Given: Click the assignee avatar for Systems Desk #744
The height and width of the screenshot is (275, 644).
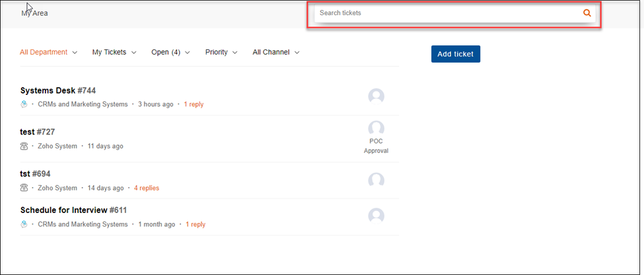Looking at the screenshot, I should pyautogui.click(x=376, y=96).
